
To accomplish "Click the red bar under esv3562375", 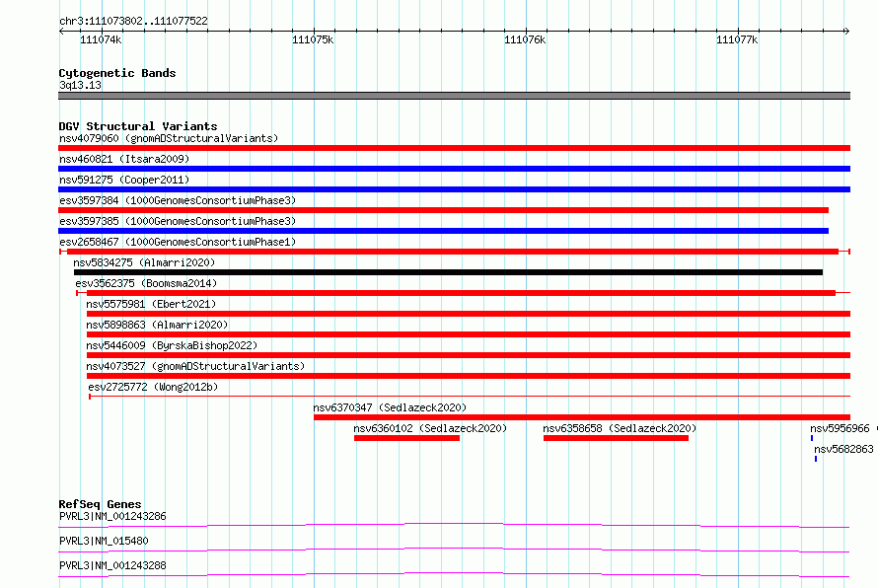I will 461,293.
